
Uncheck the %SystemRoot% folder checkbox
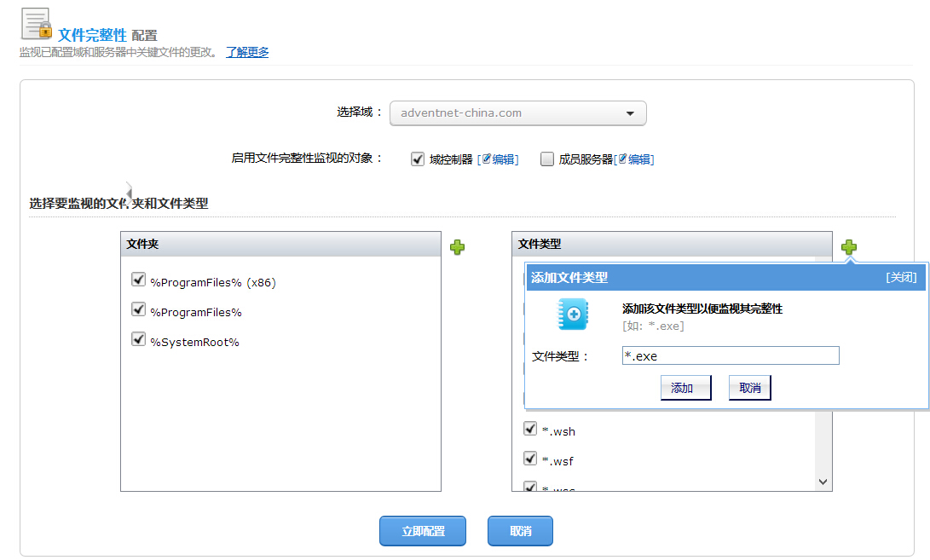[138, 339]
